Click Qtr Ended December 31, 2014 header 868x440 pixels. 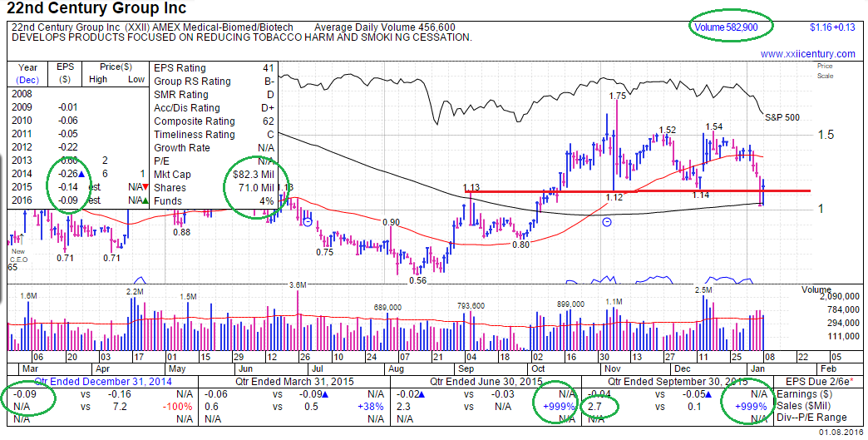104,382
